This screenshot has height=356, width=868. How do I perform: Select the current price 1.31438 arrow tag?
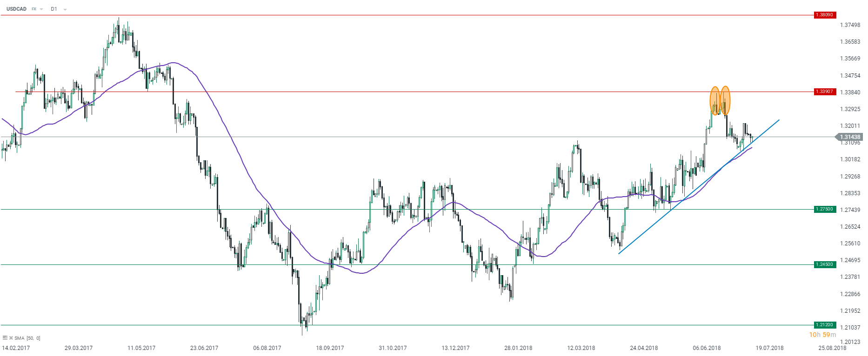pyautogui.click(x=849, y=137)
